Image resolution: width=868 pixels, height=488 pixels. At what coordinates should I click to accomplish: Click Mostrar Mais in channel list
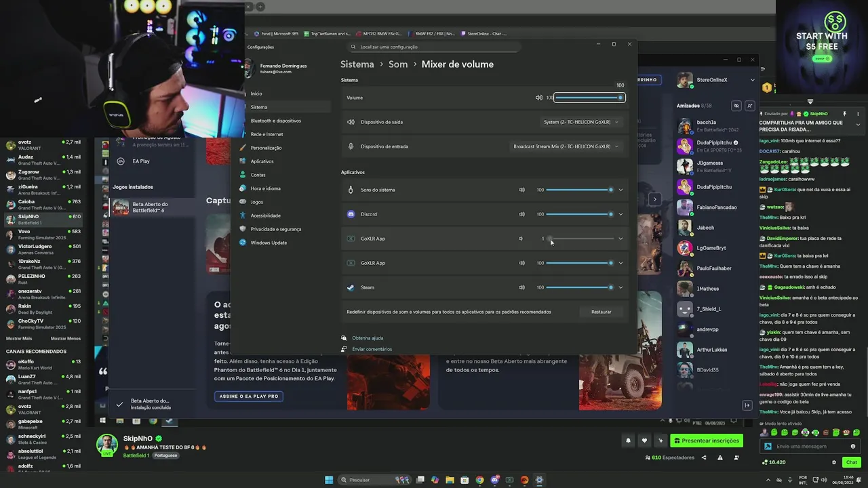[x=19, y=338]
